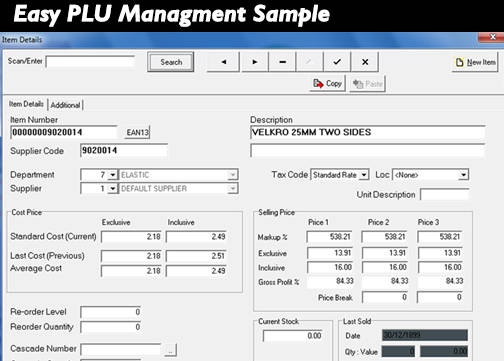Screen dimensions: 504x361
Task: Click Last Cost Exclusive field
Action: tap(131, 256)
